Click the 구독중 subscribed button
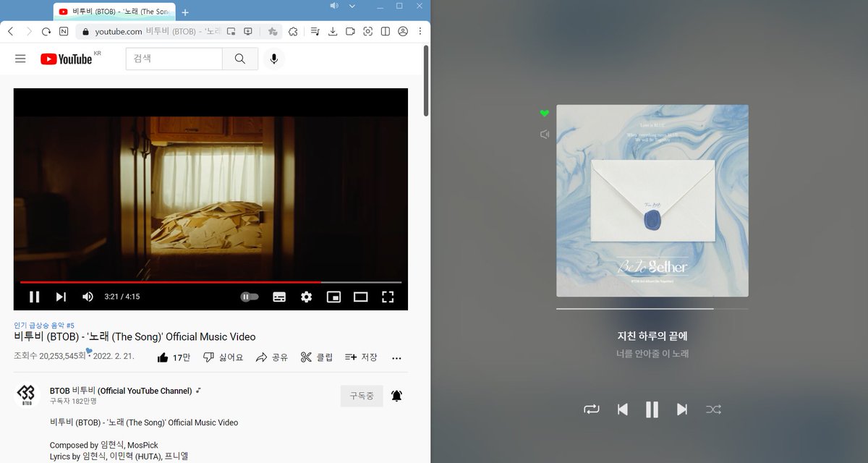The width and height of the screenshot is (868, 463). (362, 396)
